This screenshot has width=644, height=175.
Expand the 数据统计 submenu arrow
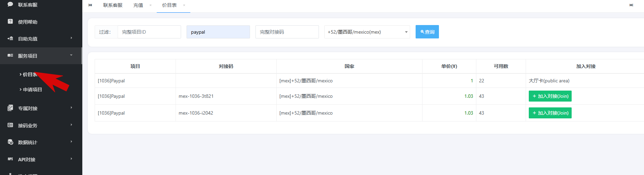(x=71, y=142)
